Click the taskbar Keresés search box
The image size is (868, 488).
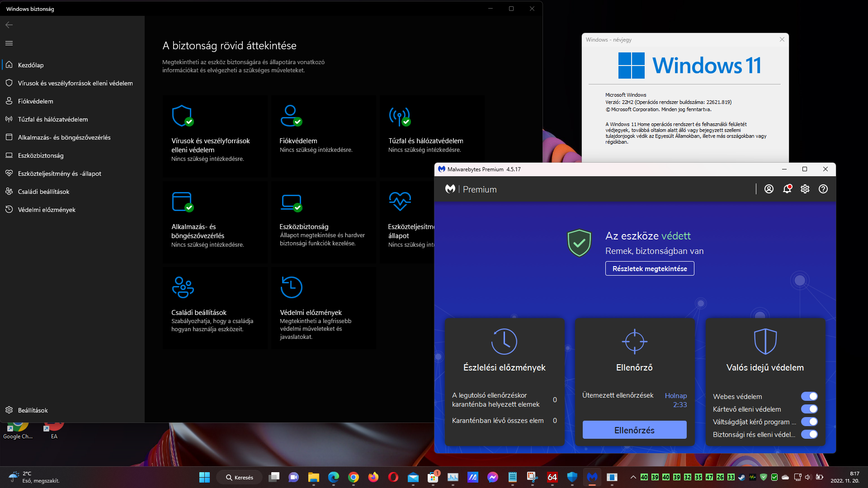click(240, 477)
